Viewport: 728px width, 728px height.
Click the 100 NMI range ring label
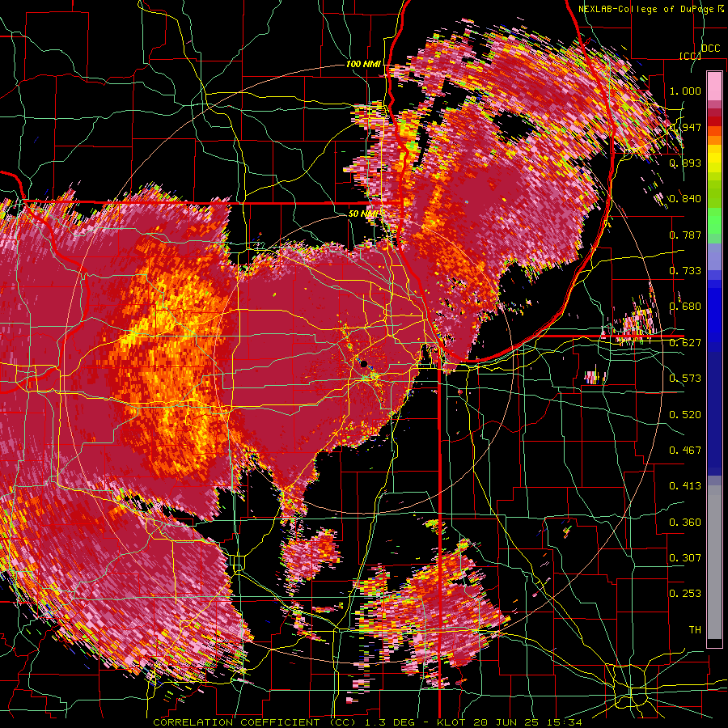click(363, 64)
